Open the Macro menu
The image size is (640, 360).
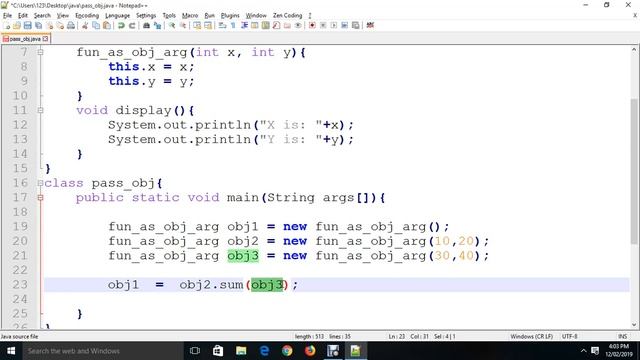point(190,16)
